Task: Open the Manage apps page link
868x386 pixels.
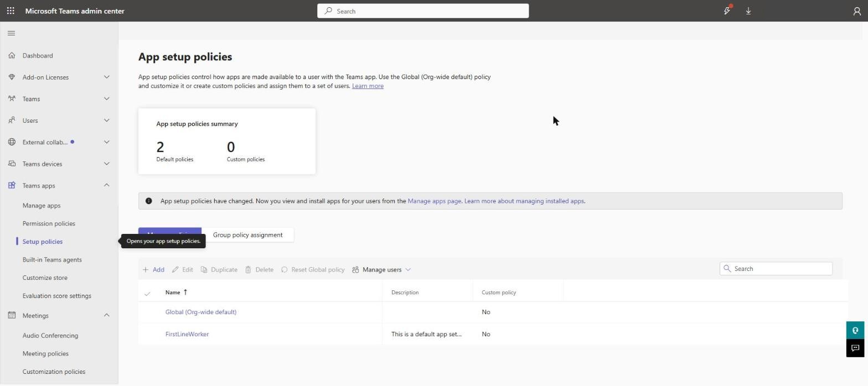Action: [x=435, y=201]
